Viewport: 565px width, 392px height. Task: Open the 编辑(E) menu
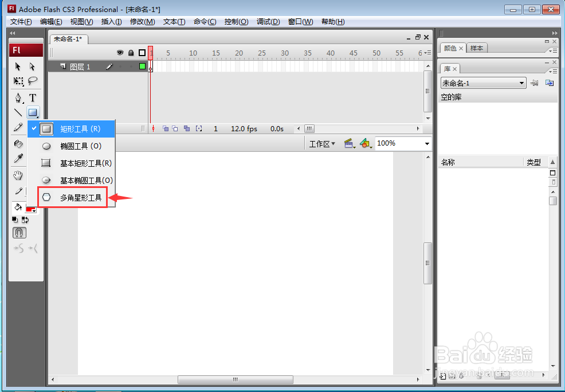51,22
